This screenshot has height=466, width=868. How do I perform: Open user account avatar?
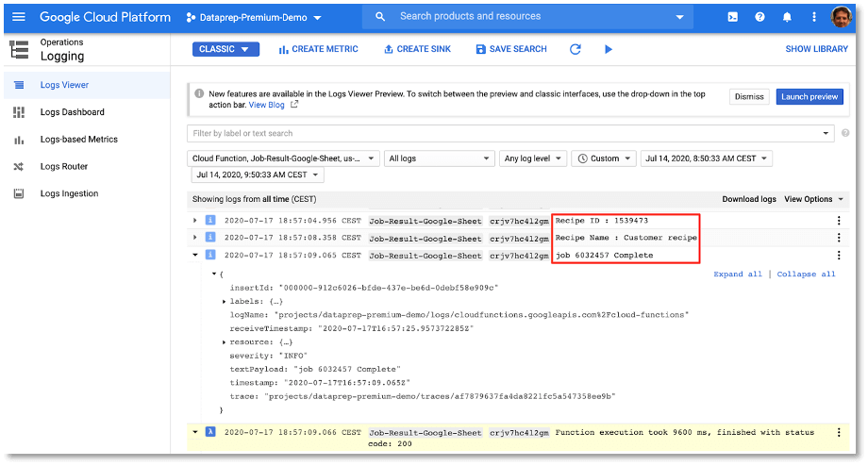pos(842,17)
